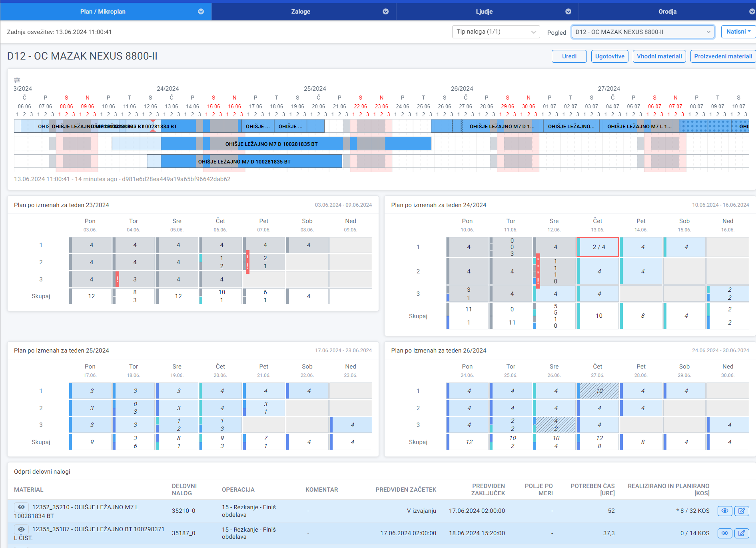The height and width of the screenshot is (548, 756).
Task: Click Plan po izmenah za teden 26/2024 heading
Action: [x=439, y=351]
